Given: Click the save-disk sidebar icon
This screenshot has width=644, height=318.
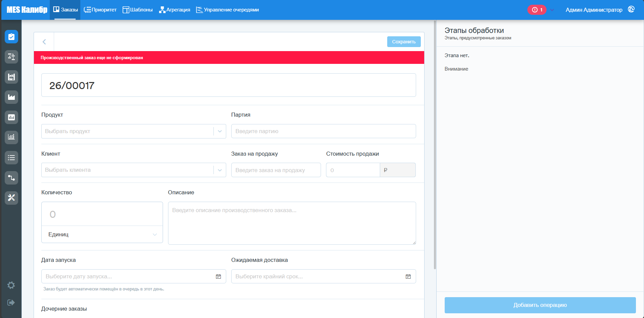Looking at the screenshot, I should tap(11, 77).
